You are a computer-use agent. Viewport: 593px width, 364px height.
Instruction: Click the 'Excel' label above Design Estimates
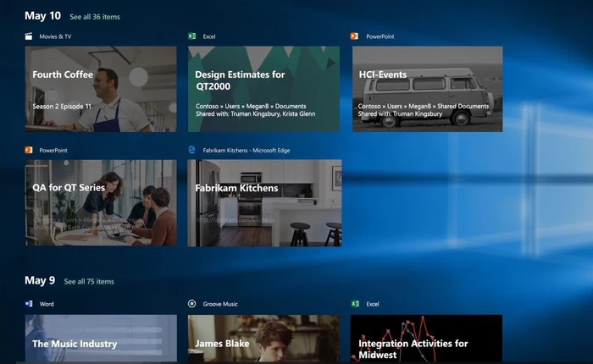point(209,36)
